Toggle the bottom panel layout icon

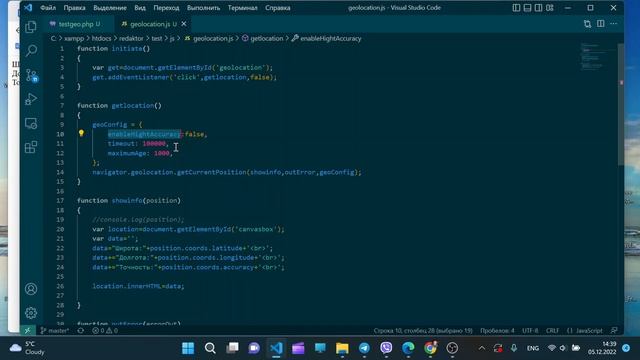click(x=527, y=8)
